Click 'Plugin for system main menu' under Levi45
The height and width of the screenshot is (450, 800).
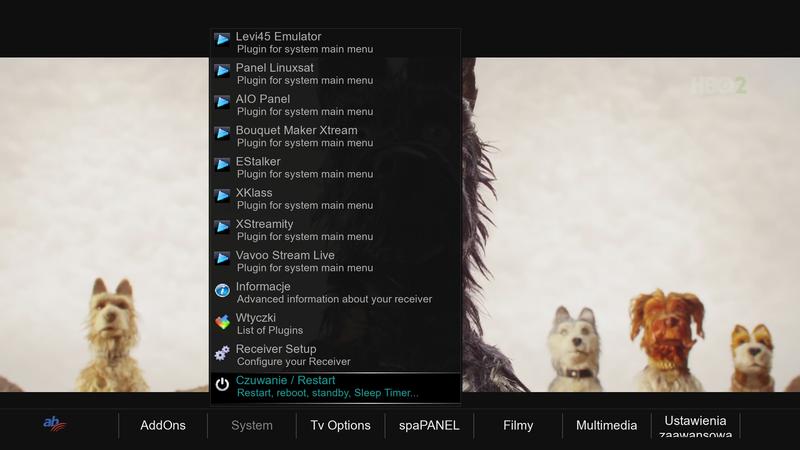click(305, 49)
